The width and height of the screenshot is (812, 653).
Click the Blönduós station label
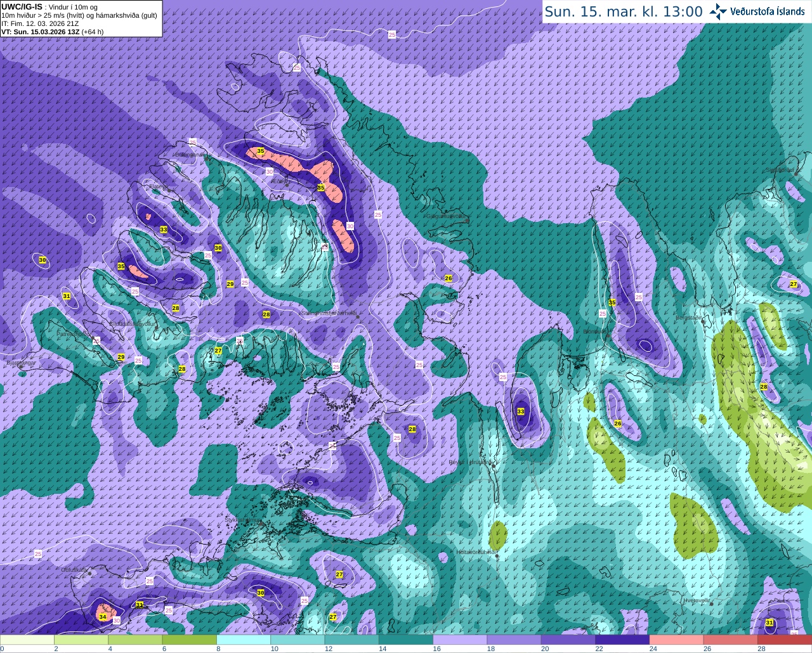tap(596, 332)
